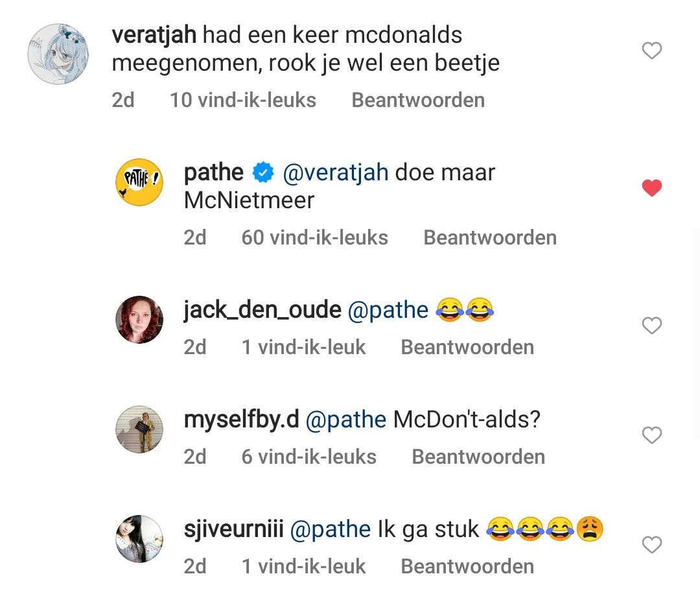700x598 pixels.
Task: Open the @pathe mention in myselfby.d's comment
Action: [x=346, y=420]
